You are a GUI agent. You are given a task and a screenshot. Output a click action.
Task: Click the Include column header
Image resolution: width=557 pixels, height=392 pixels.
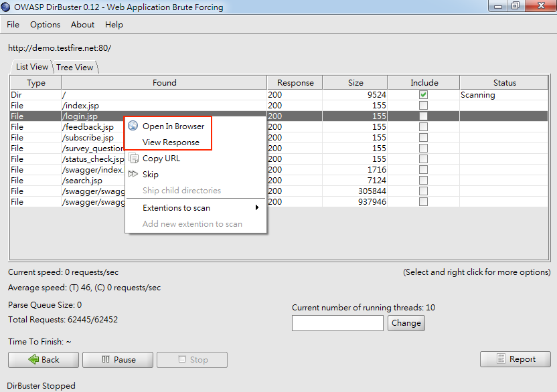tap(424, 83)
